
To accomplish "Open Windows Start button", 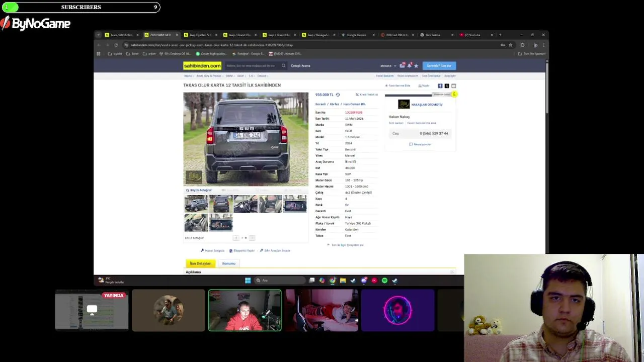I will pyautogui.click(x=248, y=281).
